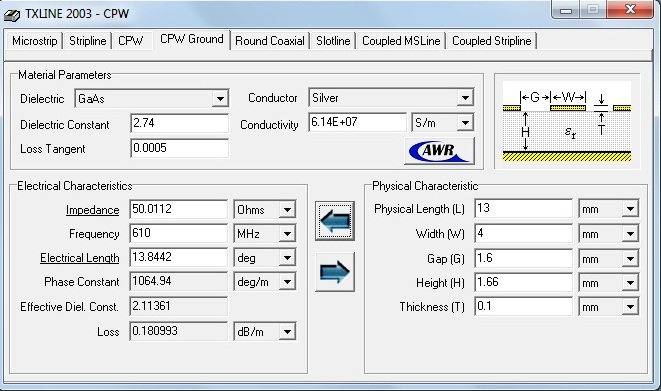Click the Physical Length field 13
Screen dimensions: 661x391
523,209
